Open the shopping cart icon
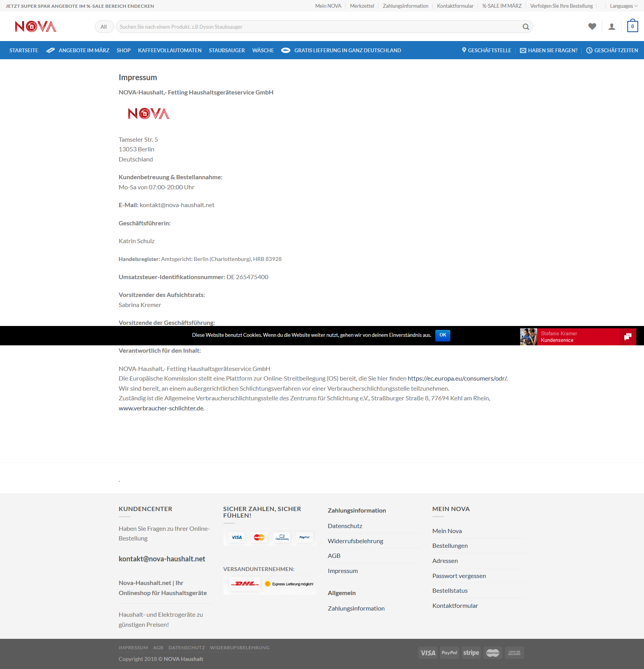The width and height of the screenshot is (644, 669). (x=632, y=26)
